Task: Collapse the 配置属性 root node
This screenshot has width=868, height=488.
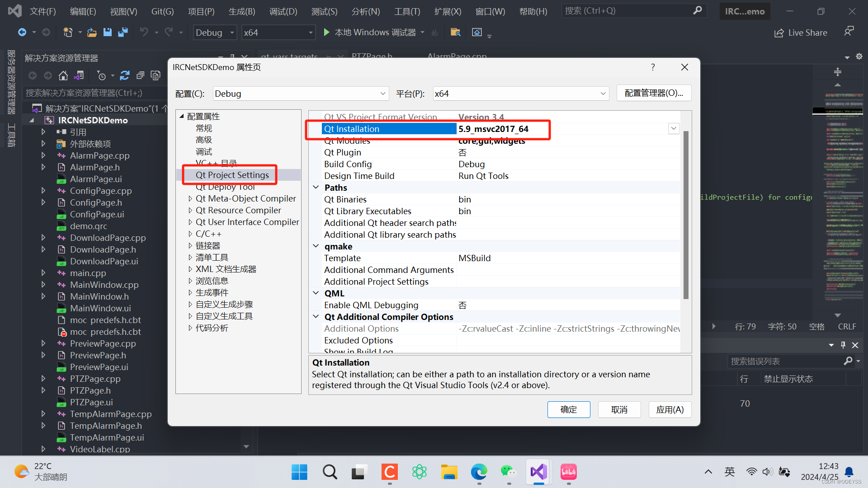Action: click(182, 116)
